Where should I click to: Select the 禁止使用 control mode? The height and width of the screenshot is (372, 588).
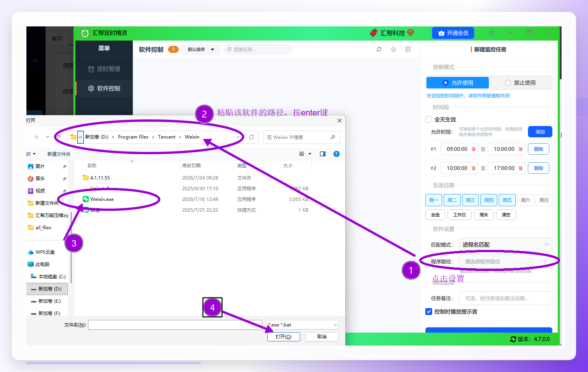pos(520,83)
